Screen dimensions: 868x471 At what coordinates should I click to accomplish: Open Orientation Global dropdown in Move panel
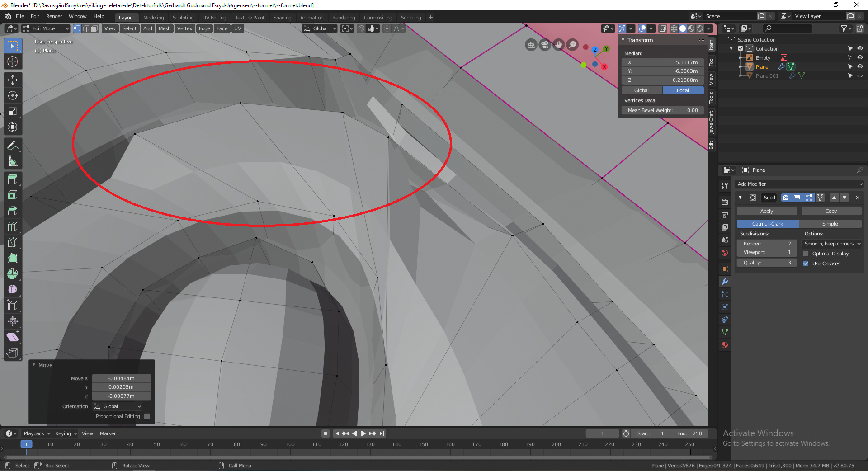coord(118,406)
